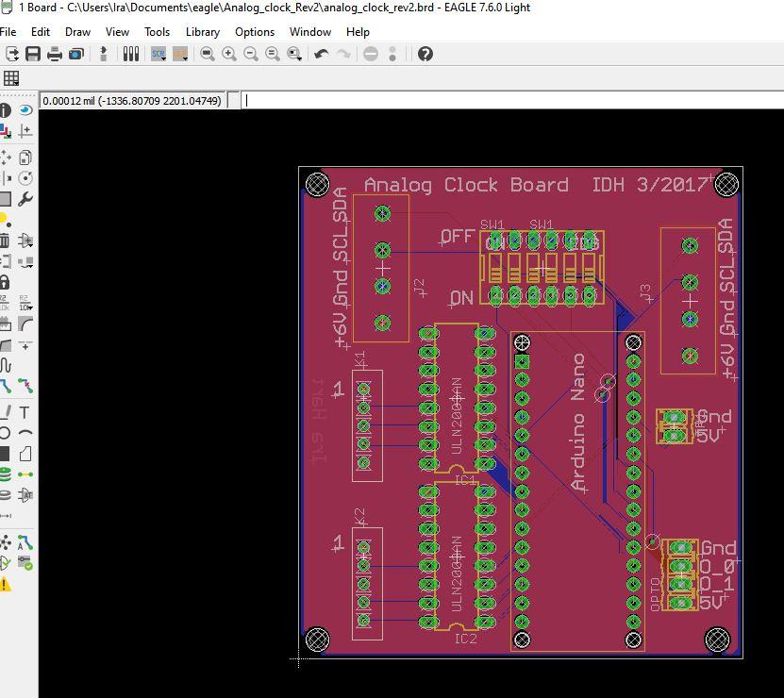784x698 pixels.
Task: Select the Mark origin tool
Action: 25,131
